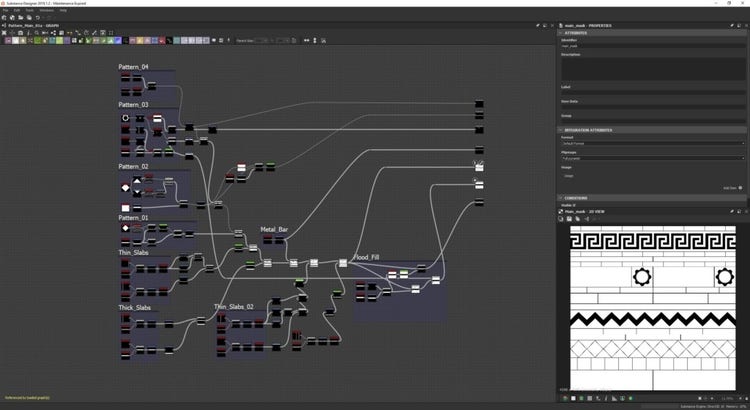Click the Thick_Slabs frame title
The height and width of the screenshot is (410, 750).
(134, 307)
